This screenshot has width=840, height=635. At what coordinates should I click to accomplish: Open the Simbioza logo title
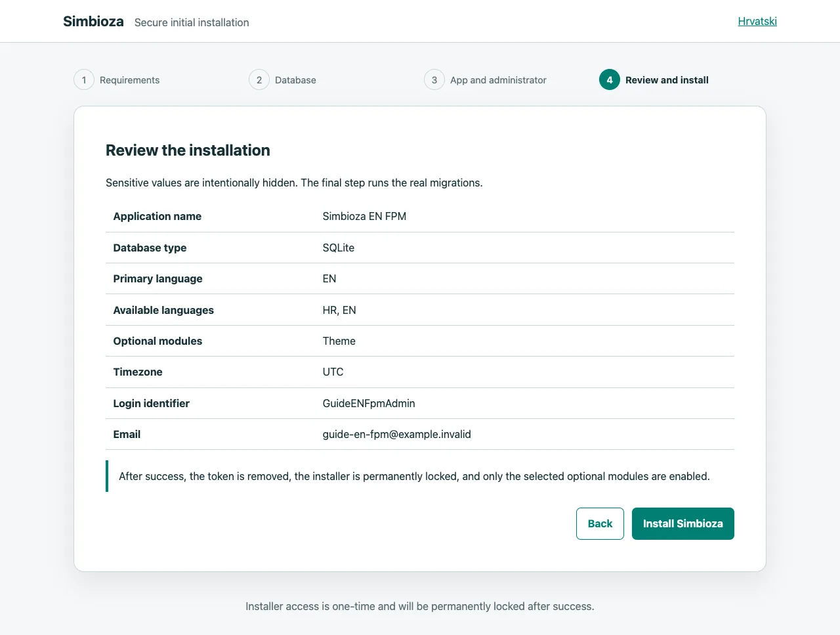pos(93,21)
